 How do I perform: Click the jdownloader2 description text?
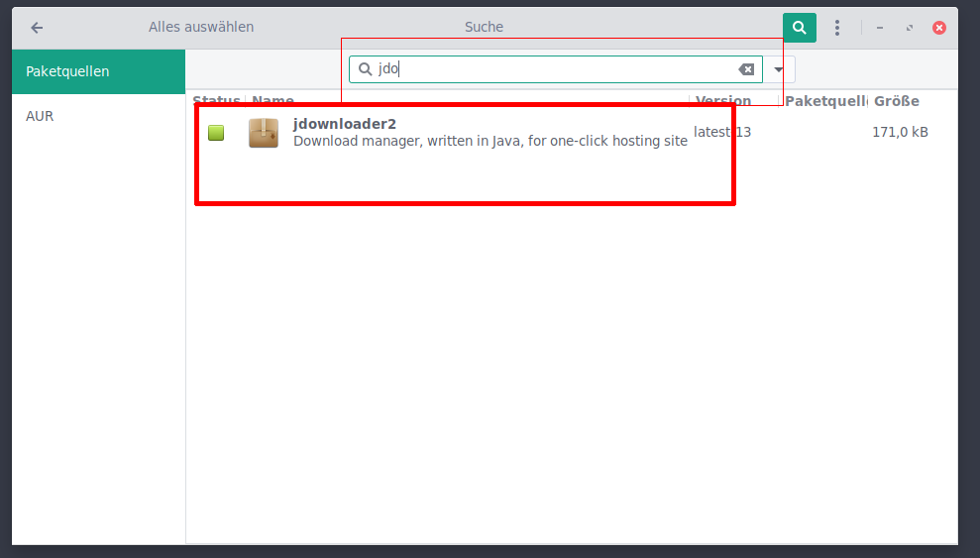[x=490, y=141]
